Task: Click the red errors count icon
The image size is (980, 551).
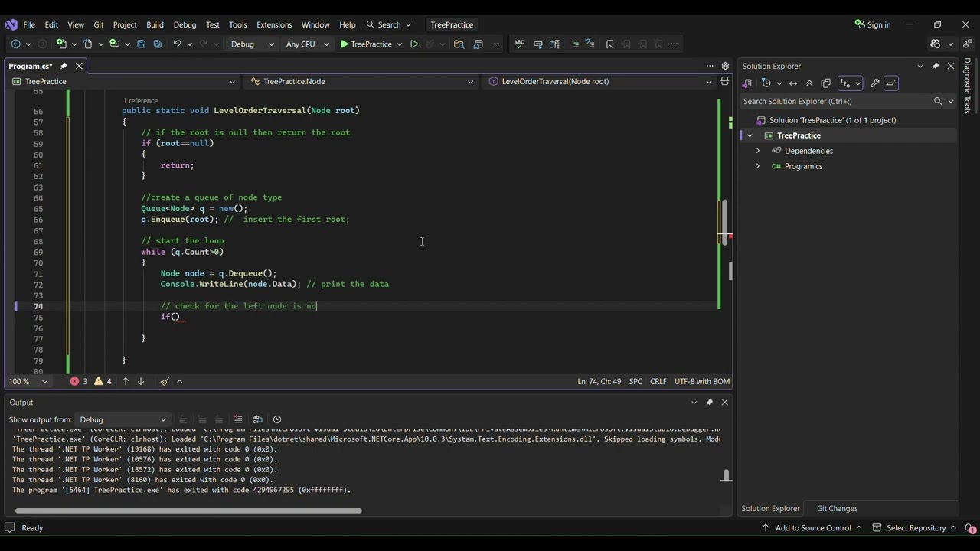Action: tap(79, 381)
